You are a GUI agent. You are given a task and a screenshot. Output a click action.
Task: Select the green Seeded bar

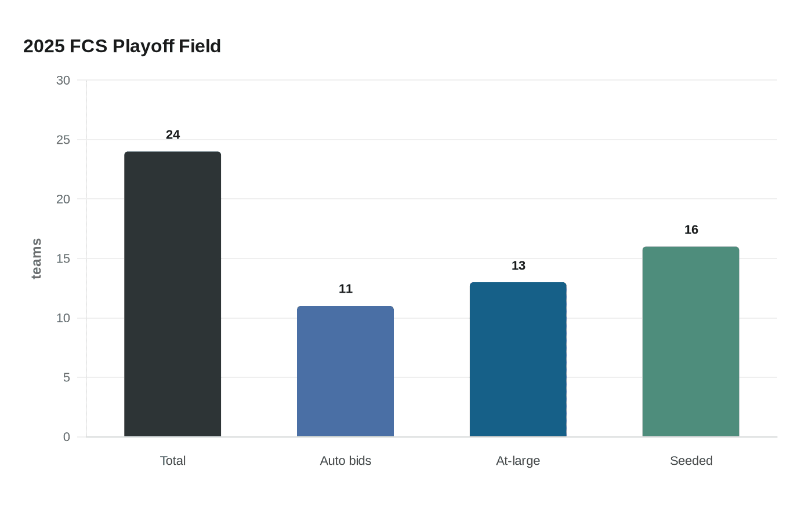coord(691,341)
